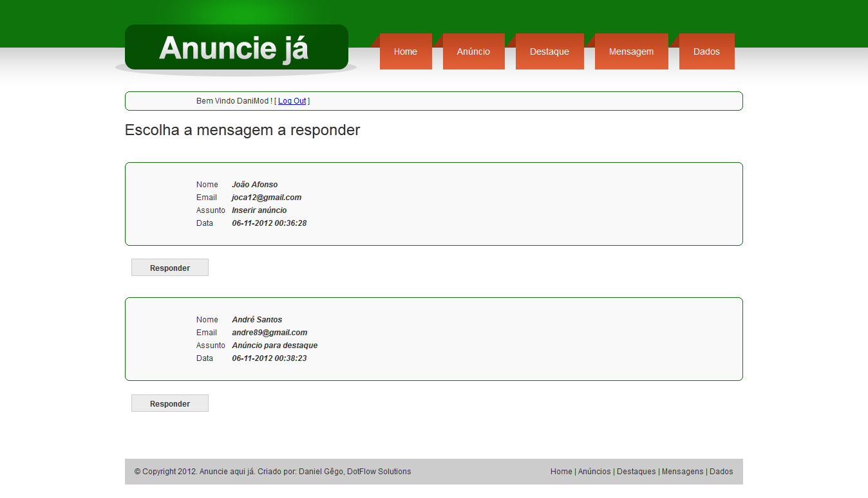The height and width of the screenshot is (498, 868).
Task: Go to the footer Mensagens link
Action: 683,472
